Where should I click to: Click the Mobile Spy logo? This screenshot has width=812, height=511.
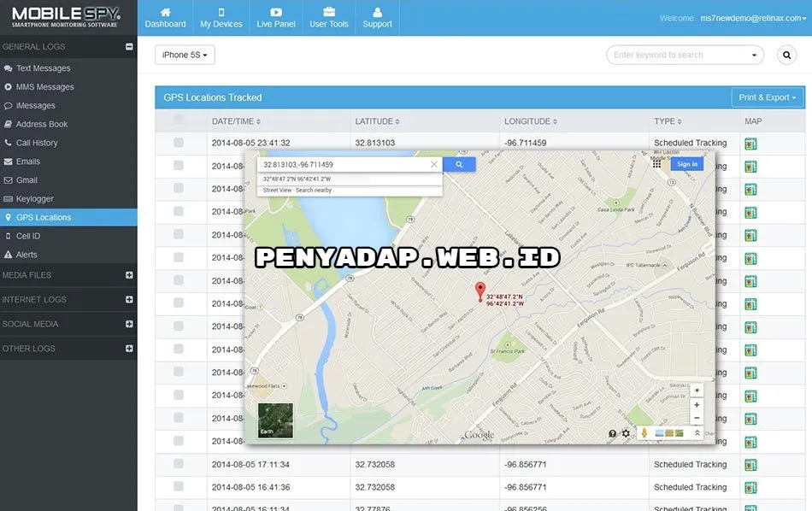coord(66,18)
